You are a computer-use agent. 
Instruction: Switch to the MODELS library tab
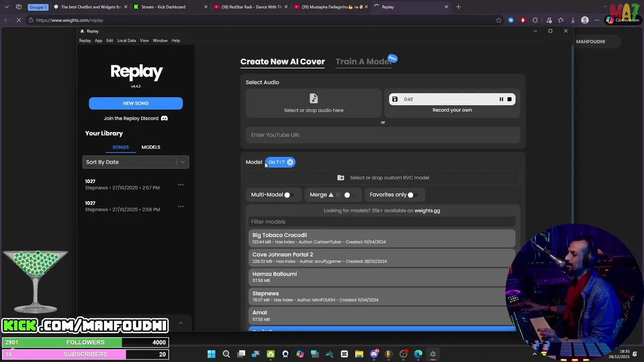point(151,147)
